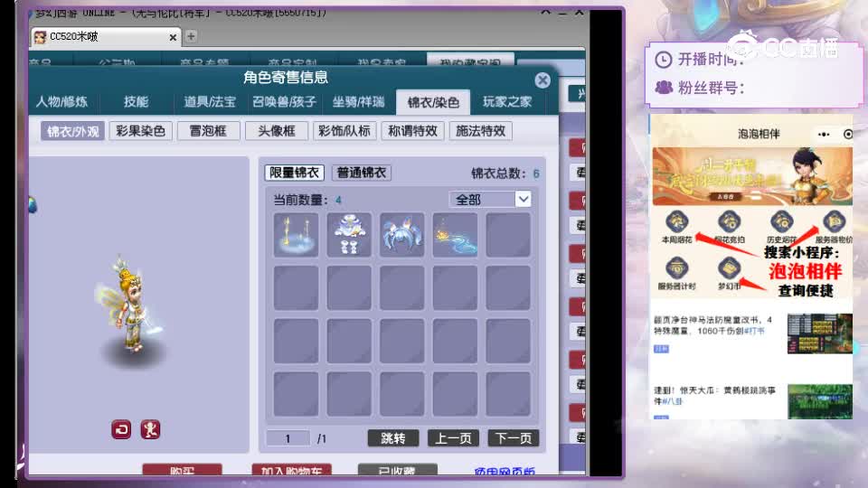Open the 人物/修炼 tab
Screen dimensions: 868x488
tap(61, 102)
